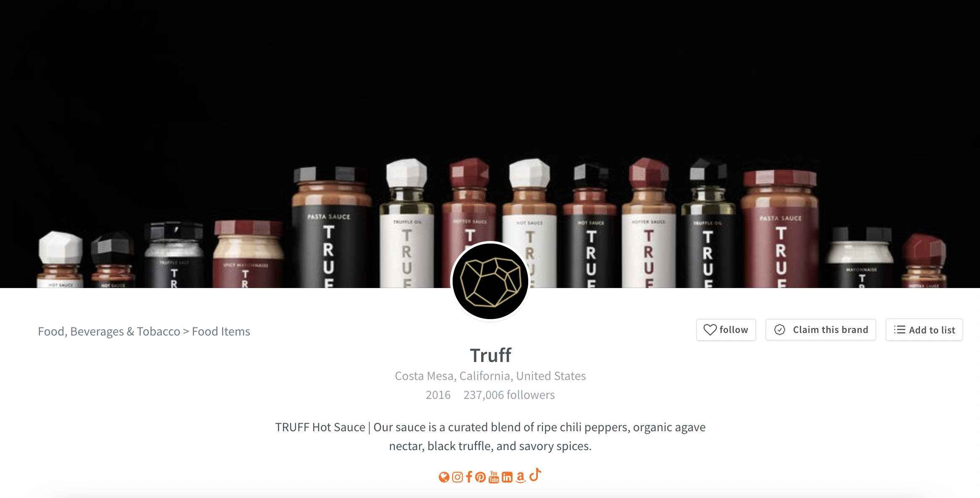Open Truff's Pinterest icon
980x498 pixels.
(480, 477)
